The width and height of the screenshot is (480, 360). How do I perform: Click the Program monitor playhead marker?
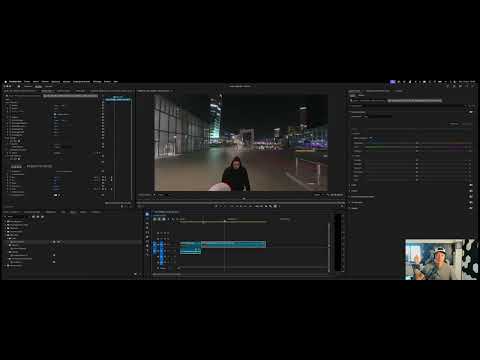(244, 199)
